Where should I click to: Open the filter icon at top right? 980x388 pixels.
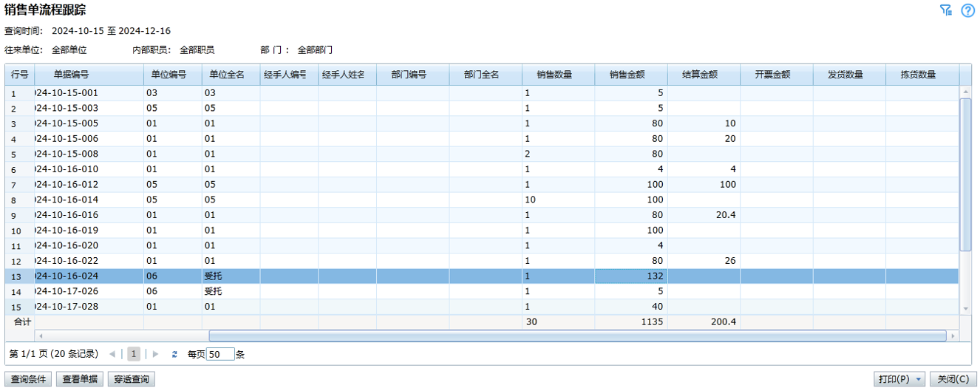tap(945, 10)
